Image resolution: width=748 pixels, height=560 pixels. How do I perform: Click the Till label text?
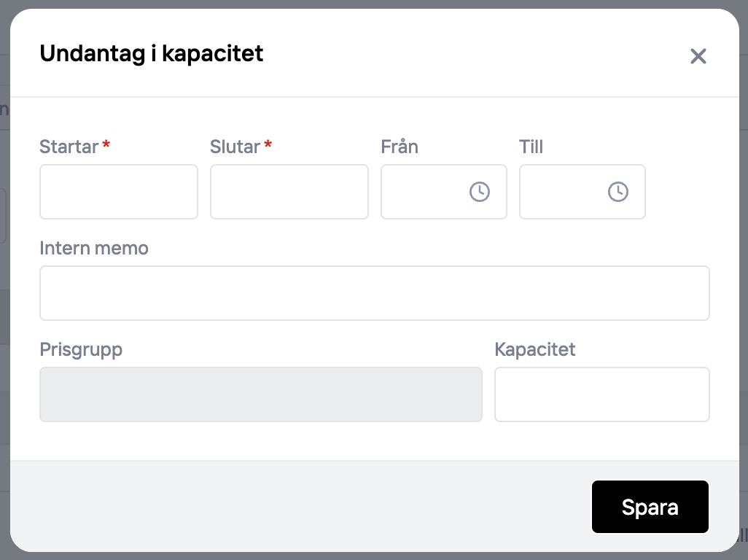531,147
